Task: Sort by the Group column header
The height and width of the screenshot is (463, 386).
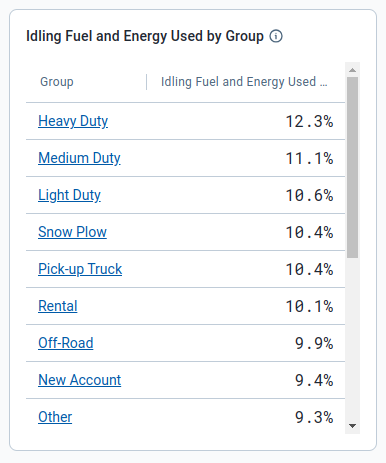Action: pyautogui.click(x=57, y=82)
